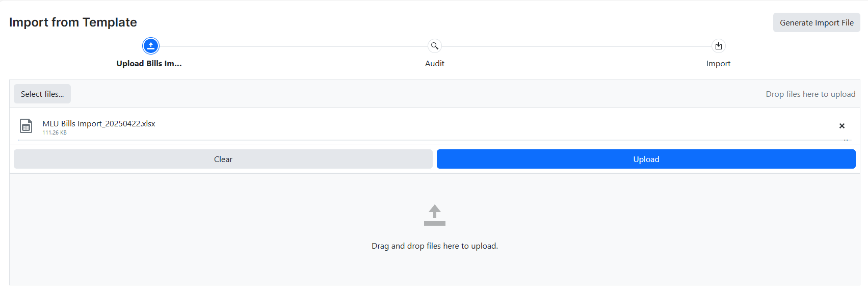Click the Import step icon
868x294 pixels.
click(718, 46)
